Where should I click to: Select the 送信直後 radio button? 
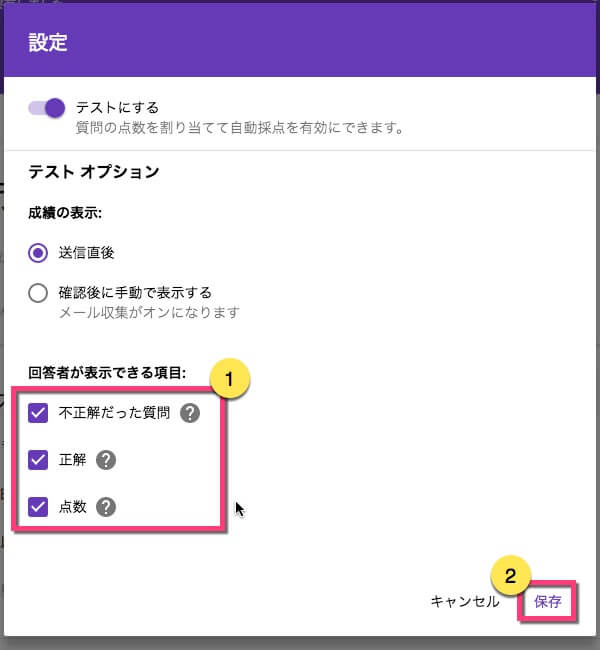click(38, 252)
